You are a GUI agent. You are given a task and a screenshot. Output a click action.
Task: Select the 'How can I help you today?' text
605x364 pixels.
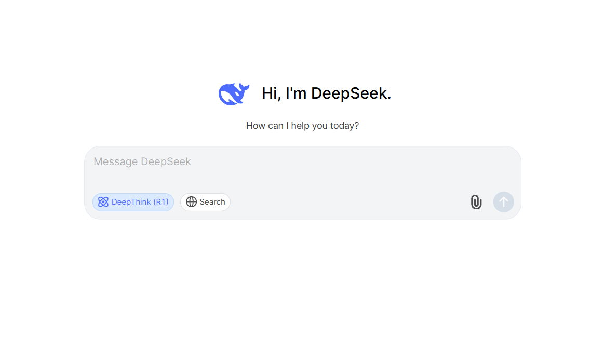pyautogui.click(x=302, y=125)
